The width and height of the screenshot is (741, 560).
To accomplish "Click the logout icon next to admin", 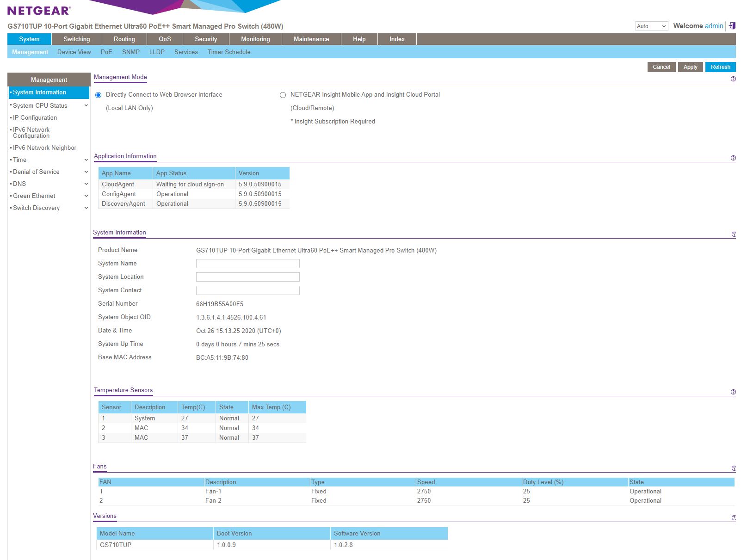I will click(732, 26).
